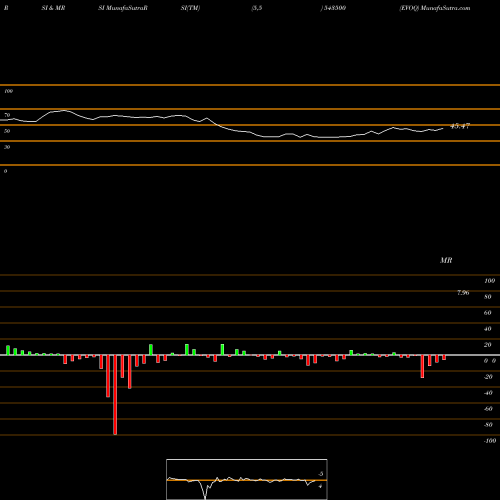Click the "-60" label on MR axis
500x500 pixels.
488,409
